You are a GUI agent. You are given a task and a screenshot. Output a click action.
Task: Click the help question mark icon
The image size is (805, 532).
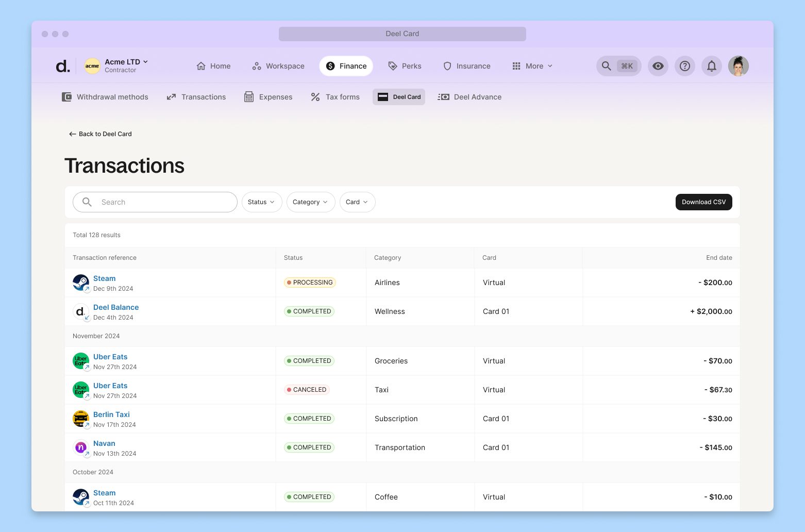tap(684, 66)
